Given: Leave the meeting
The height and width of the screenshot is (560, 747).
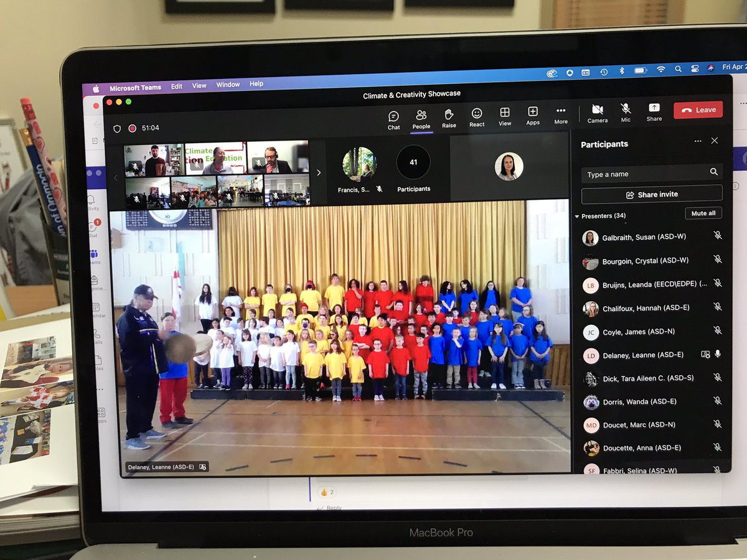Looking at the screenshot, I should 698,110.
